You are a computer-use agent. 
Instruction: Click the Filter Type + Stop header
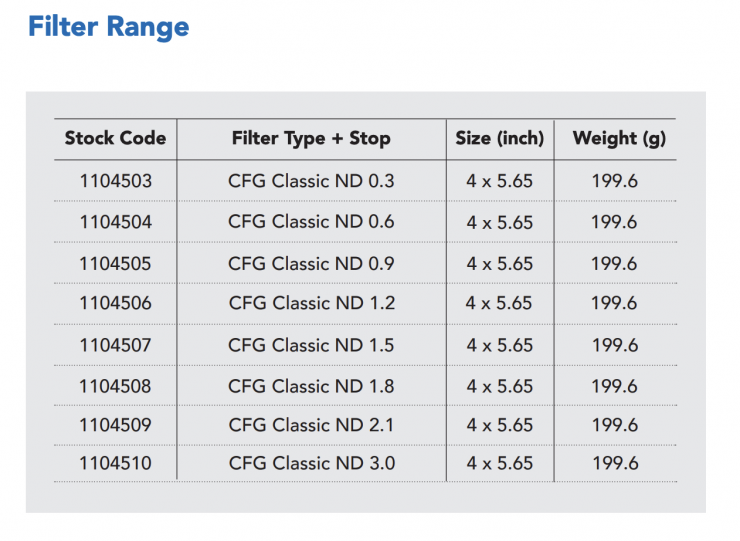(x=311, y=139)
